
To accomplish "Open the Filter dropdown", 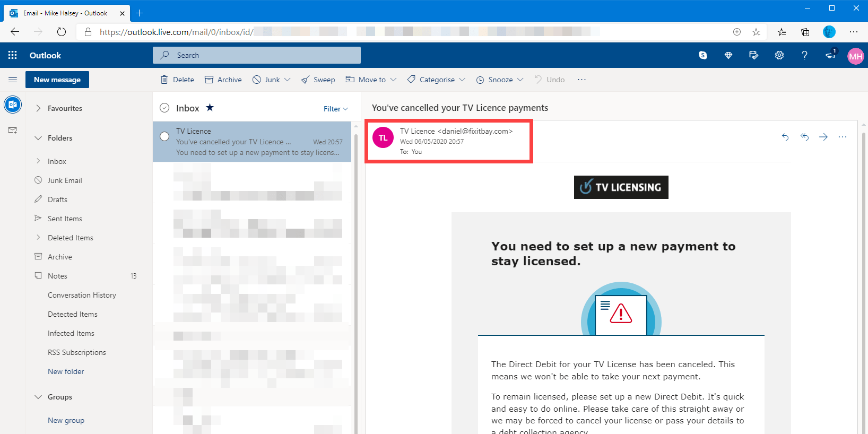I will 336,109.
